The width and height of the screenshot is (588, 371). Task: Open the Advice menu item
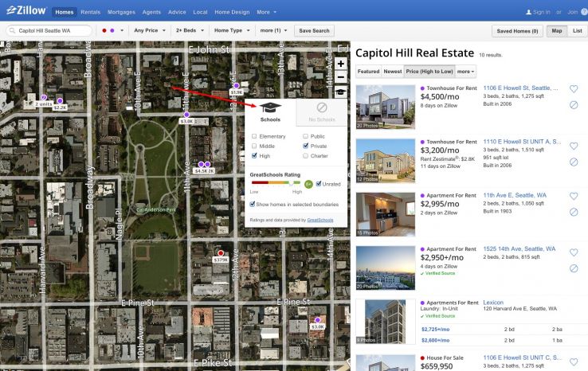pos(177,12)
